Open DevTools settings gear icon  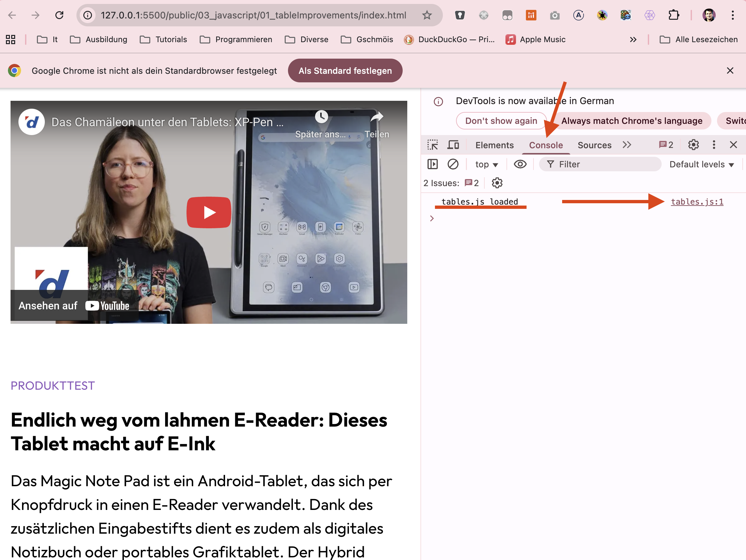[x=693, y=145]
